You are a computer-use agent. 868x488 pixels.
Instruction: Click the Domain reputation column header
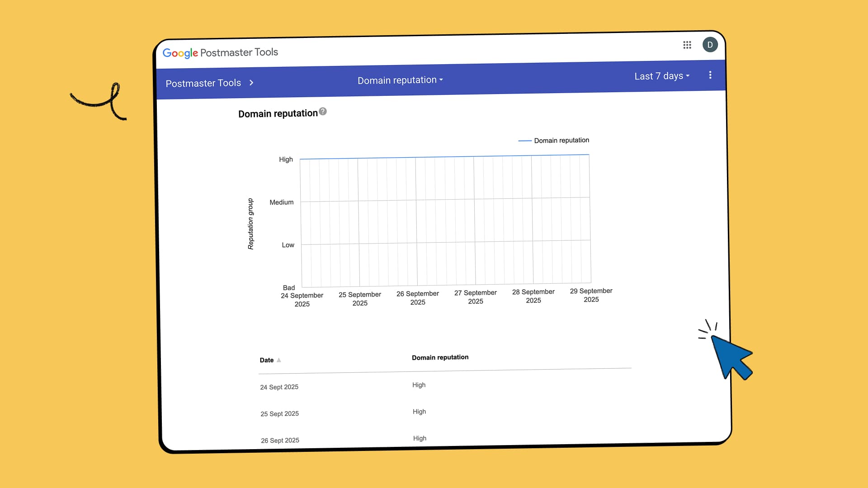[x=440, y=357]
